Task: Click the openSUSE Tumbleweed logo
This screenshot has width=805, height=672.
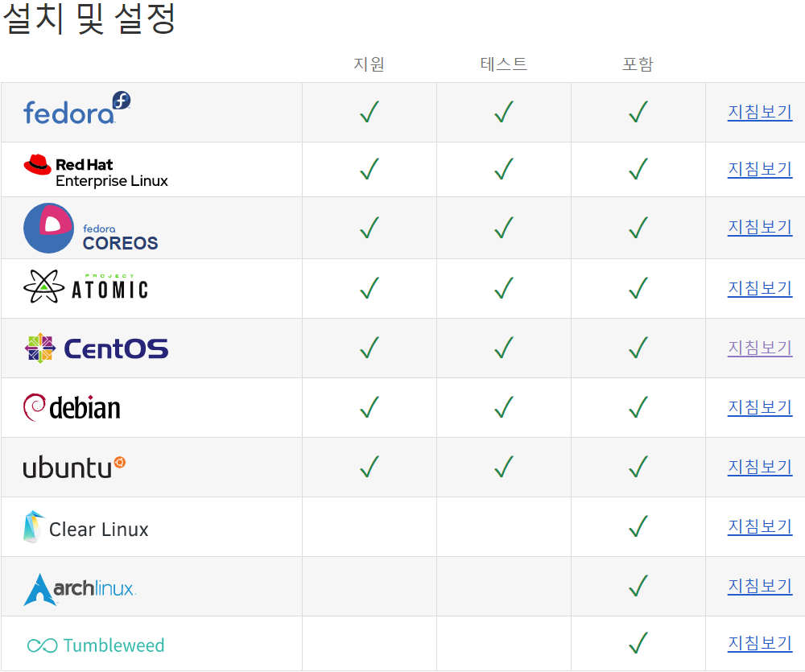Action: point(96,645)
